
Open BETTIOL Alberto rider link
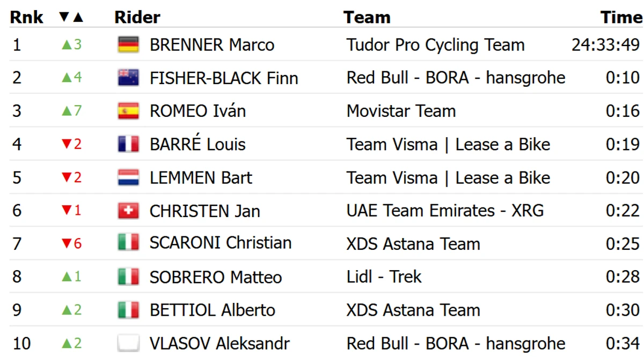tap(213, 310)
